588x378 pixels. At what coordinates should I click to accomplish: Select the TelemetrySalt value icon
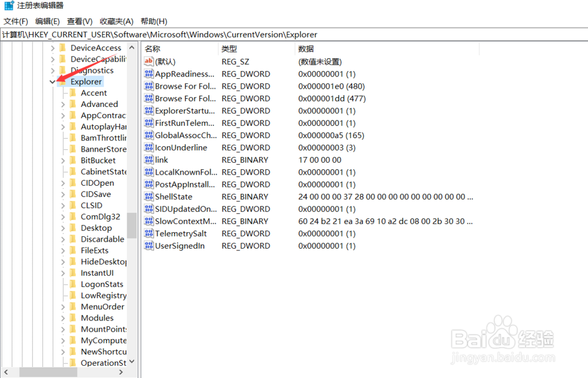pyautogui.click(x=149, y=233)
